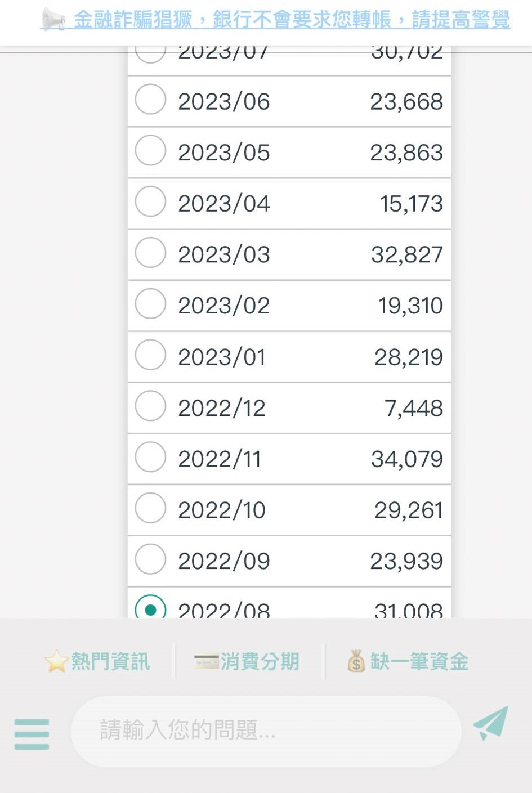Select the 2022/11 radio button
Viewport: 532px width, 793px height.
tap(150, 457)
